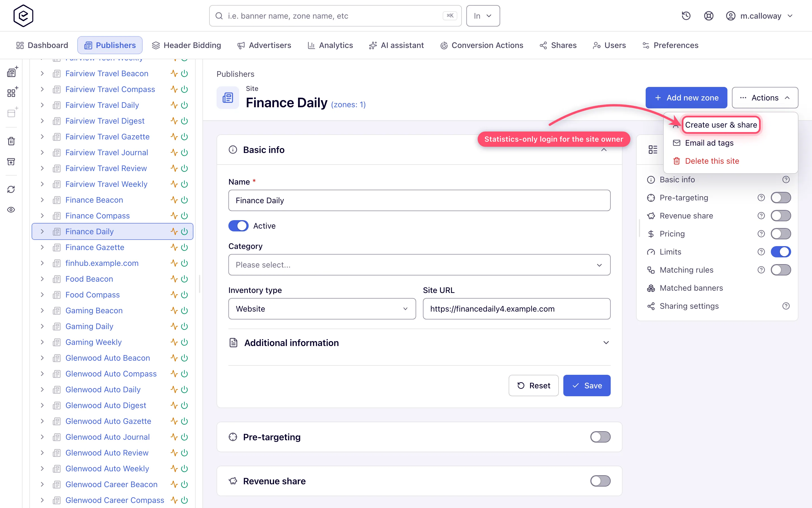Open the Inventory type dropdown

pos(322,309)
